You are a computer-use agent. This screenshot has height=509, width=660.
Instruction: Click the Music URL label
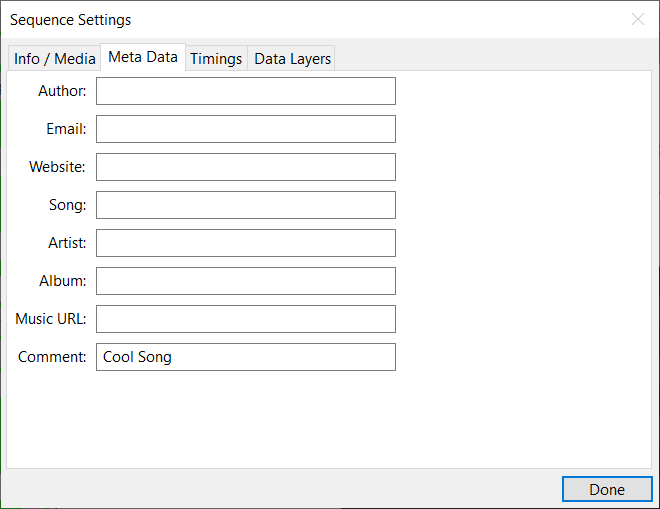(51, 319)
